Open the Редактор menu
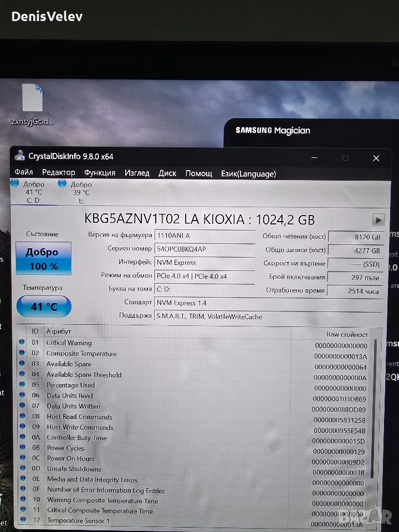Screen dimensions: 399x532 tap(58, 173)
